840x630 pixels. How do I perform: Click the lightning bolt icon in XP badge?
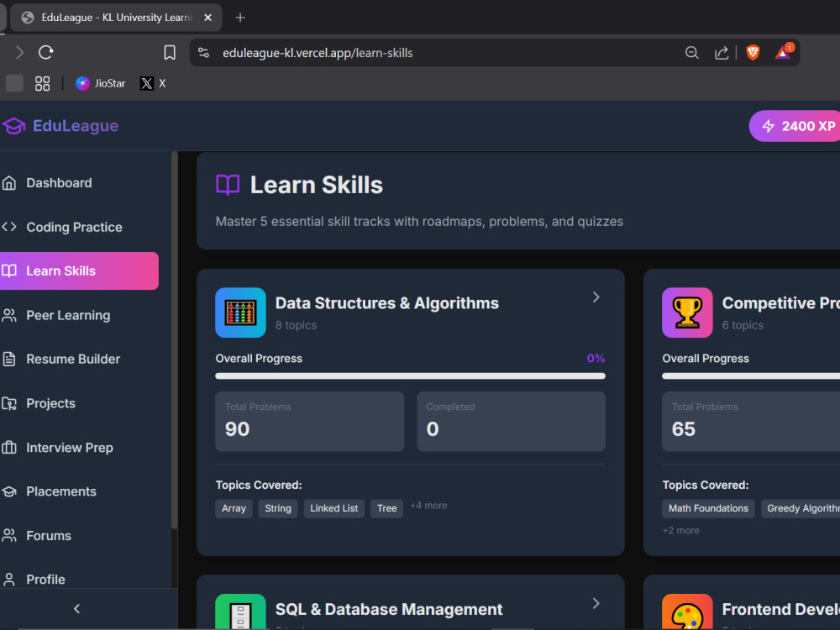coord(769,127)
